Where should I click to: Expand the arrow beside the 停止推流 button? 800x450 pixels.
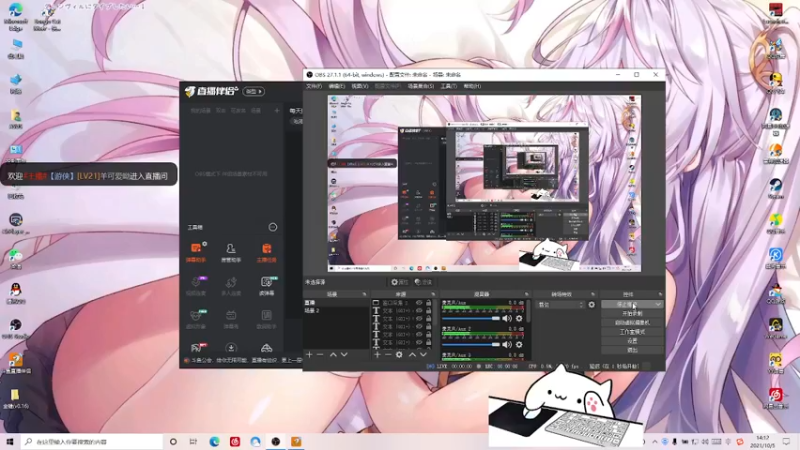tap(658, 304)
